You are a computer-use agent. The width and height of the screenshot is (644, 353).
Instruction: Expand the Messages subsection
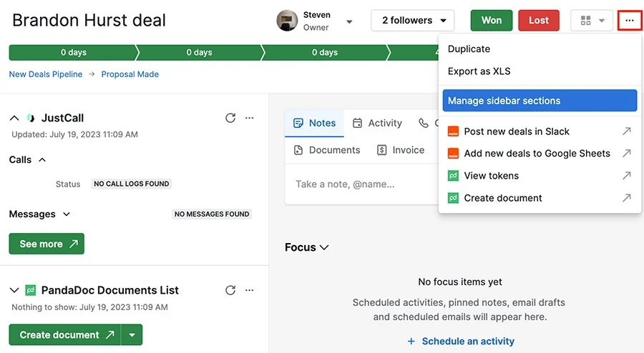(x=67, y=214)
